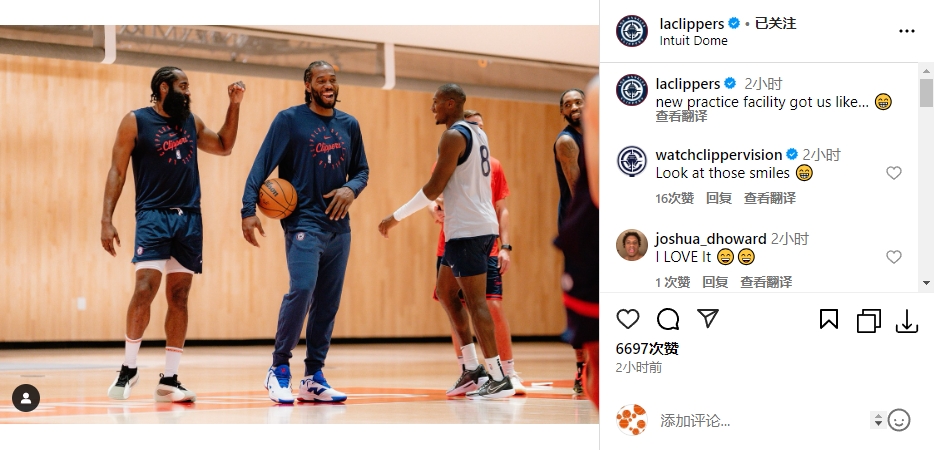
Task: Open the input method selector beside emoji
Action: click(x=878, y=420)
